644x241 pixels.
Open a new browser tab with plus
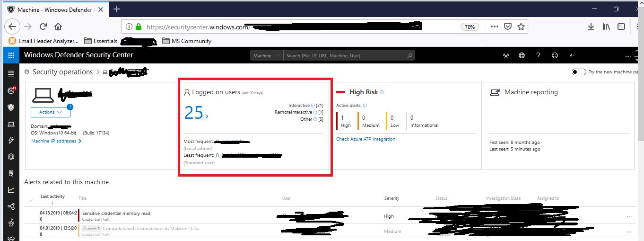[x=117, y=9]
